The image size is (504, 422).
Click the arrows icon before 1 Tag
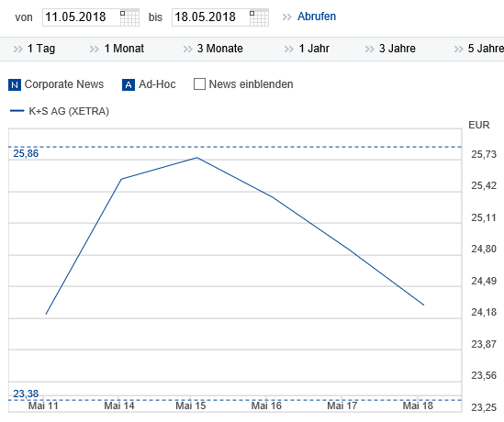pos(18,49)
